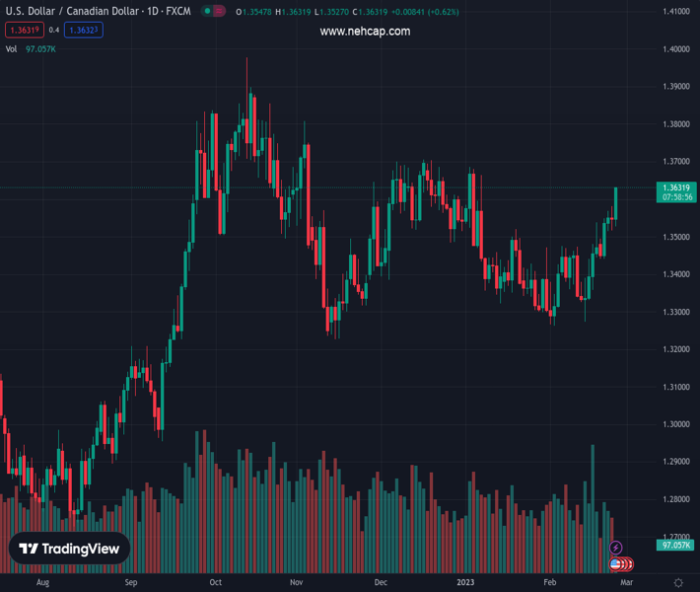The width and height of the screenshot is (700, 592).
Task: Click the green market-open status dot
Action: pyautogui.click(x=207, y=11)
